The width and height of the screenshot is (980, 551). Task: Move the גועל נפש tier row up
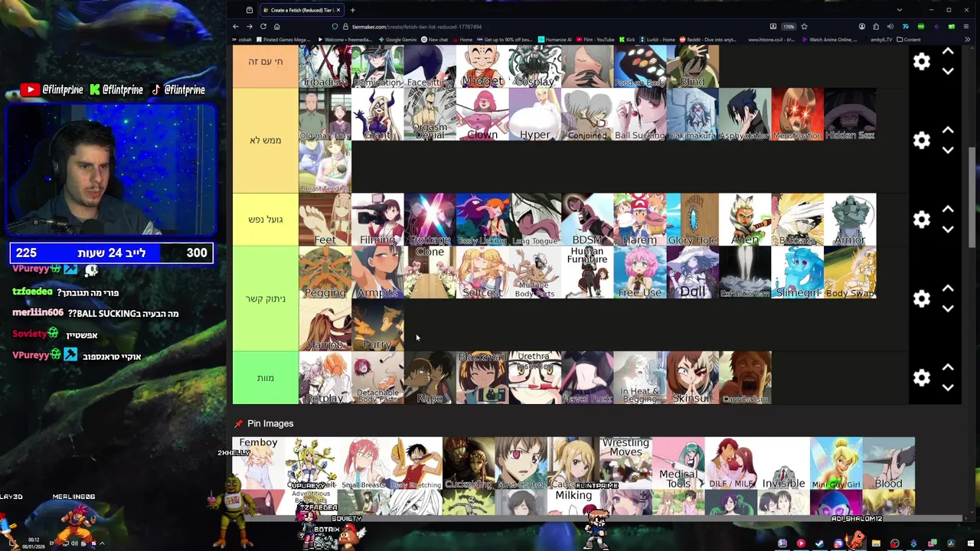pos(948,209)
